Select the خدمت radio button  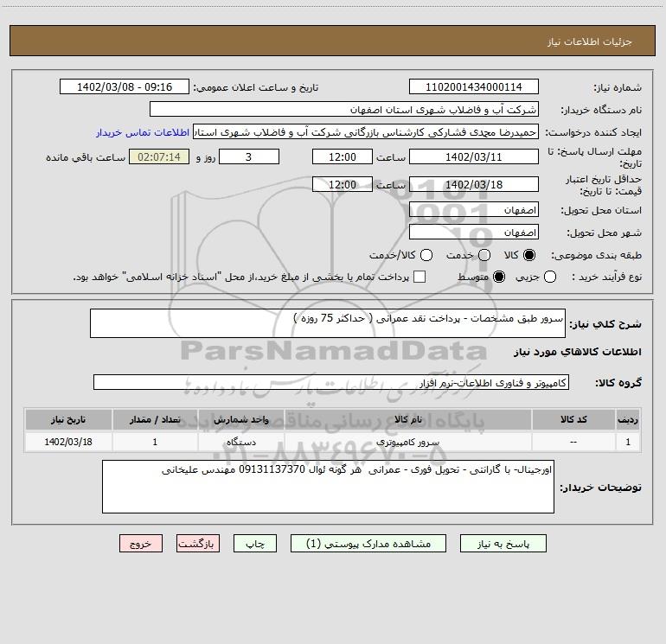point(484,255)
